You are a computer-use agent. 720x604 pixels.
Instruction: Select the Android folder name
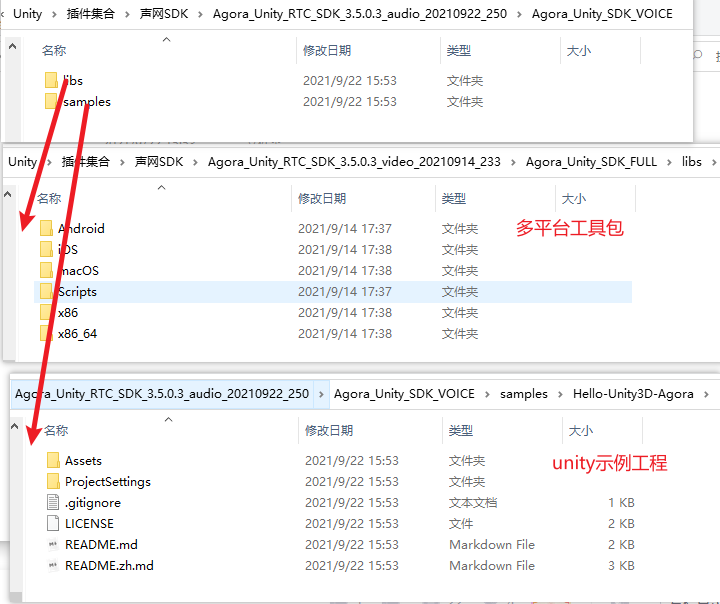[x=81, y=228]
